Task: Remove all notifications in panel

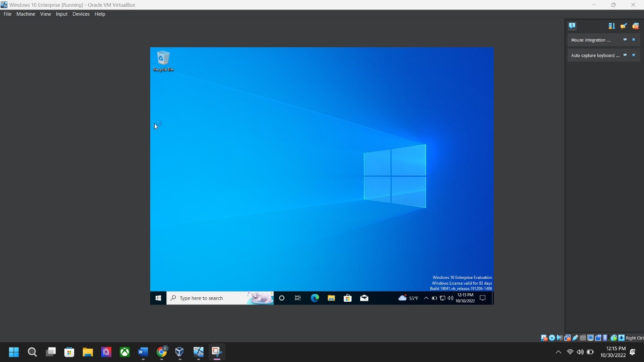Action: (x=635, y=26)
